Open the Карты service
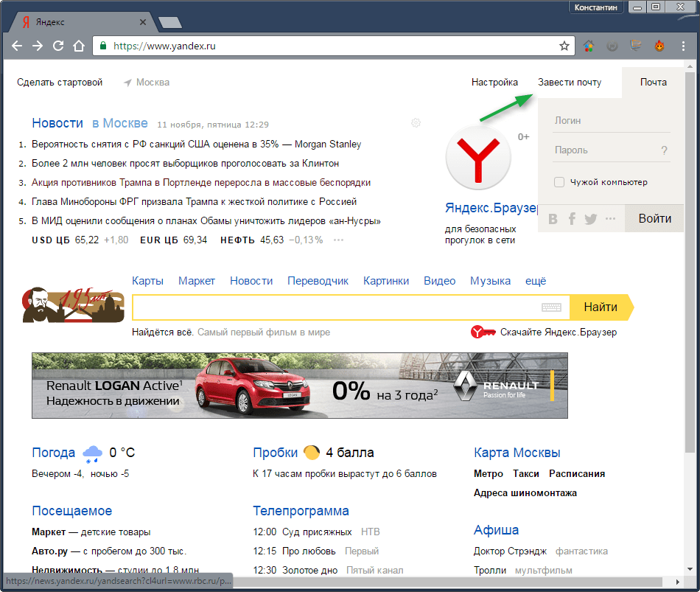Viewport: 700px width, 592px height. pyautogui.click(x=148, y=281)
